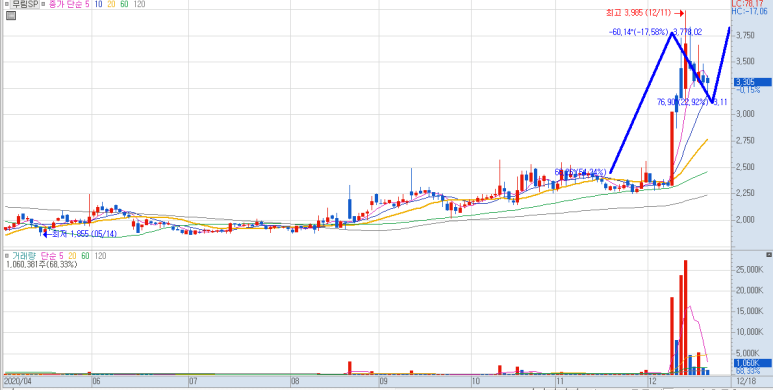773x390 pixels.
Task: Click the 3,778.02 trend line annotation
Action: coord(688,32)
